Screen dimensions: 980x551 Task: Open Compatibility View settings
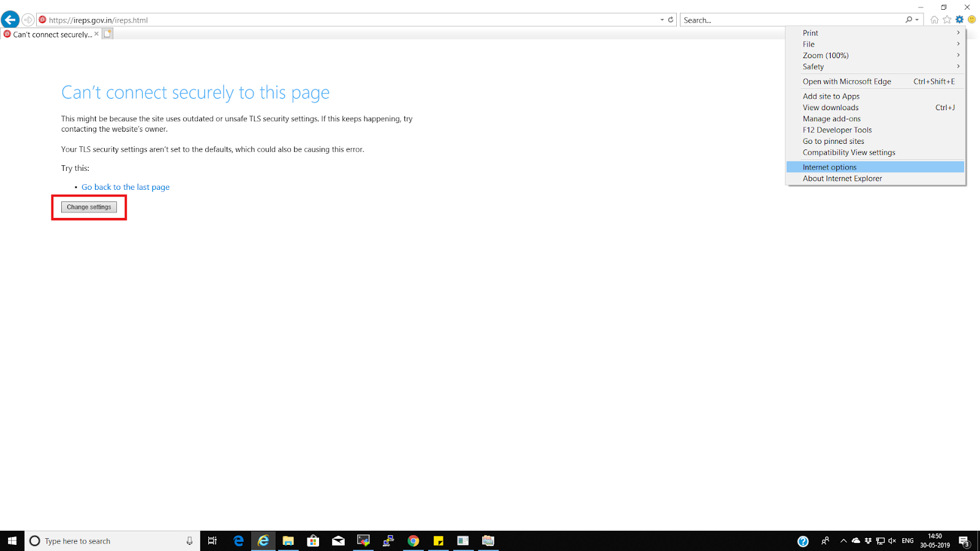875,152
